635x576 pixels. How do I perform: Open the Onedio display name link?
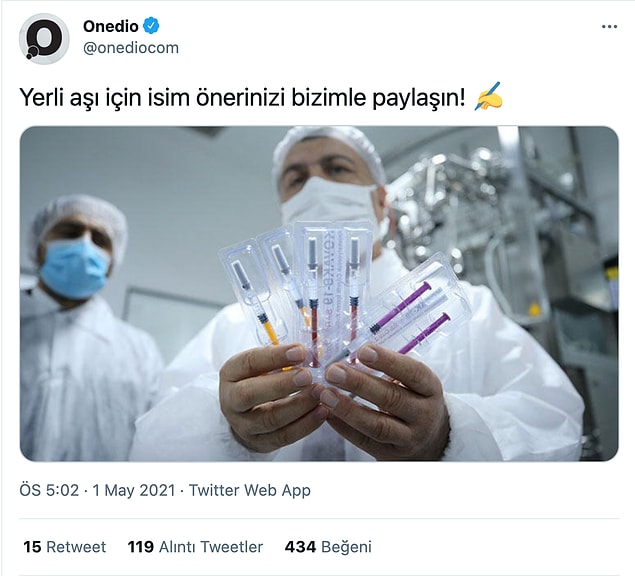(x=111, y=26)
